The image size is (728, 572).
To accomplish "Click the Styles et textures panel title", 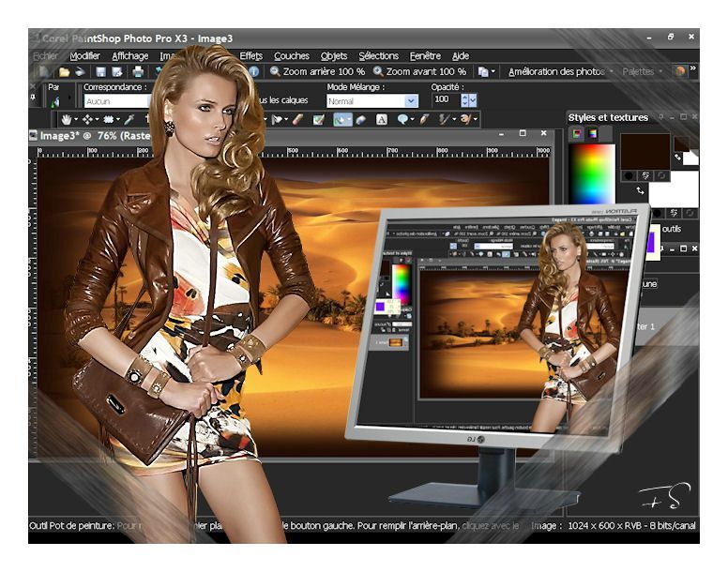I will [x=608, y=117].
